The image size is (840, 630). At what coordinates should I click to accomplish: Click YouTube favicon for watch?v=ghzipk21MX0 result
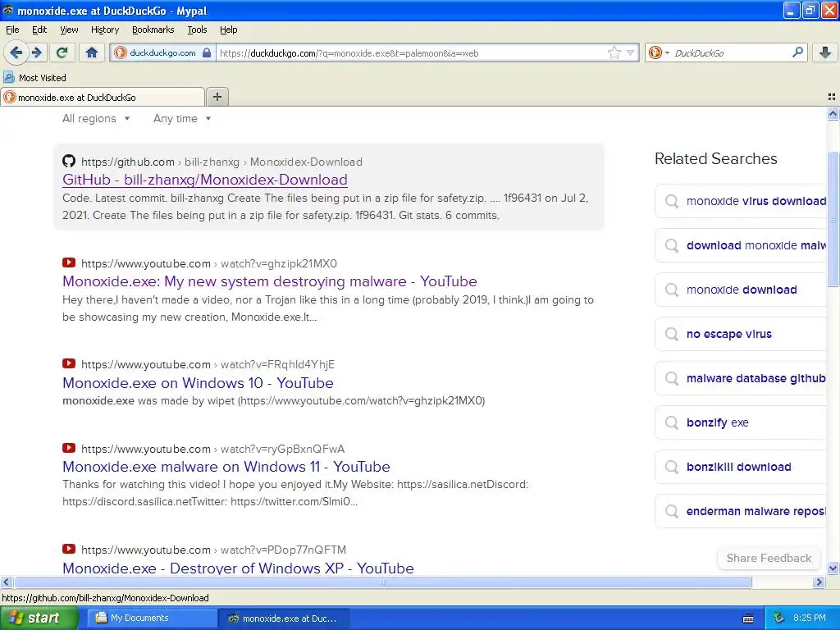pos(69,262)
